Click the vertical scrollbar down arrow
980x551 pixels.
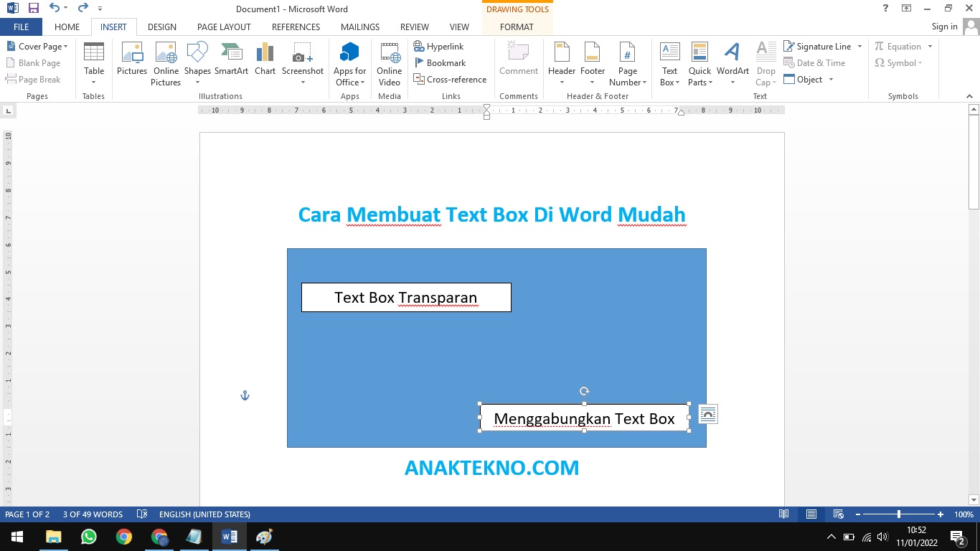click(x=974, y=499)
